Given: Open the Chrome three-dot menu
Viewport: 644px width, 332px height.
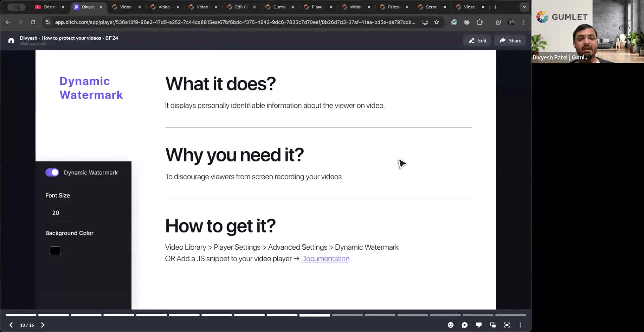Looking at the screenshot, I should tap(524, 22).
